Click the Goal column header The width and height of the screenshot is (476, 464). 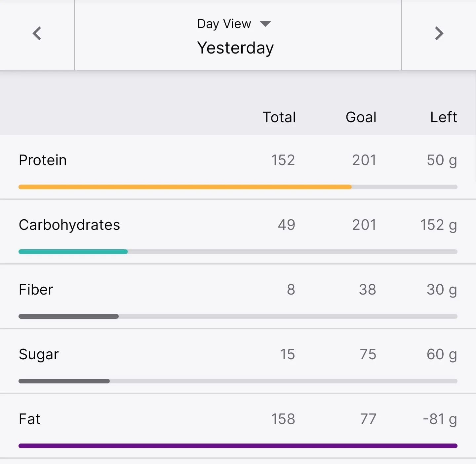coord(361,117)
